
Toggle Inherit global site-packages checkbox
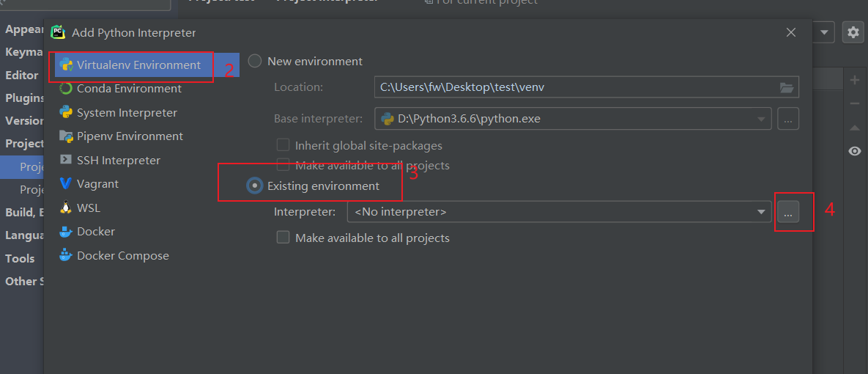click(283, 145)
